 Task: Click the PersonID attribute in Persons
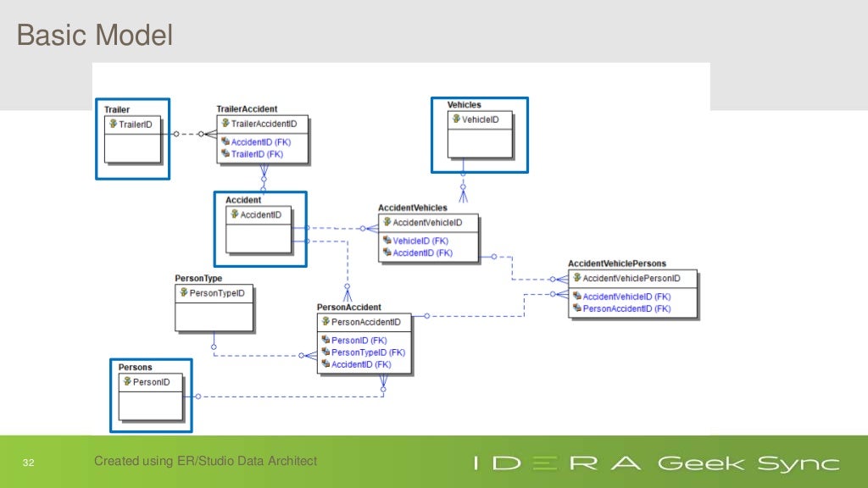coord(151,382)
